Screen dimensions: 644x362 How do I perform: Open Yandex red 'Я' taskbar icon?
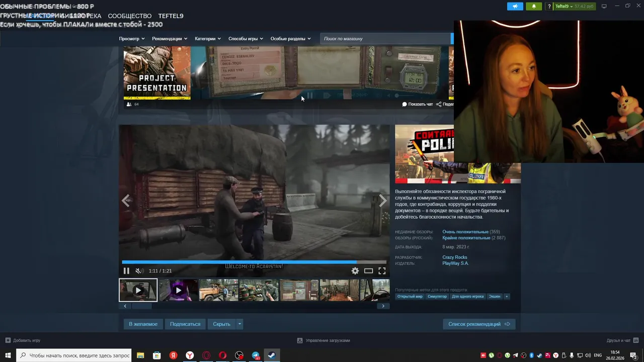(x=173, y=355)
